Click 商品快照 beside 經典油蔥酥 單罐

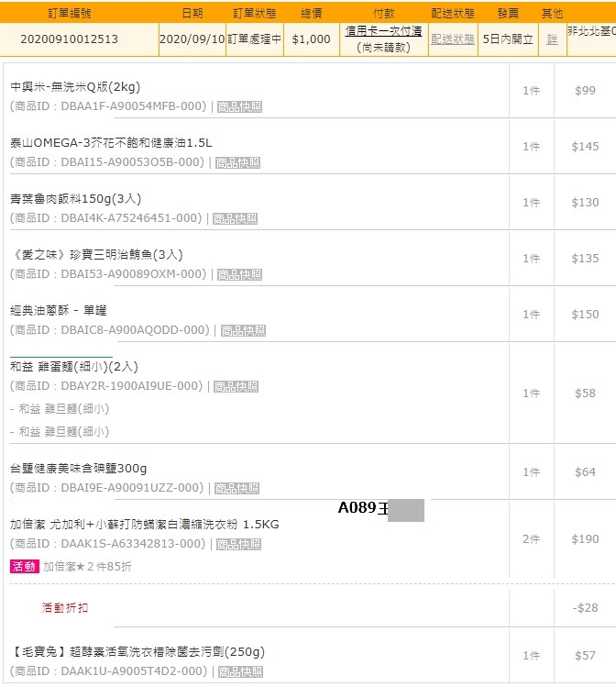(242, 330)
